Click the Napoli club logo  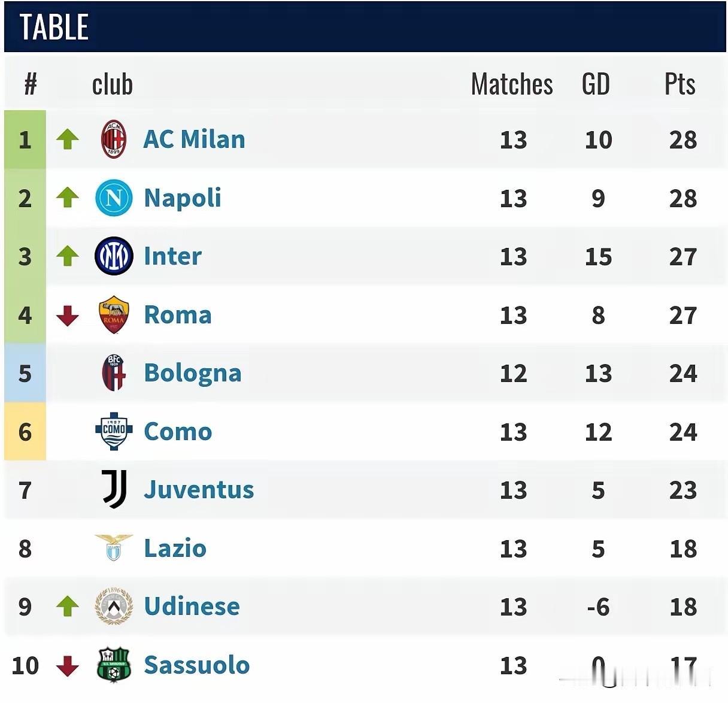click(x=113, y=198)
